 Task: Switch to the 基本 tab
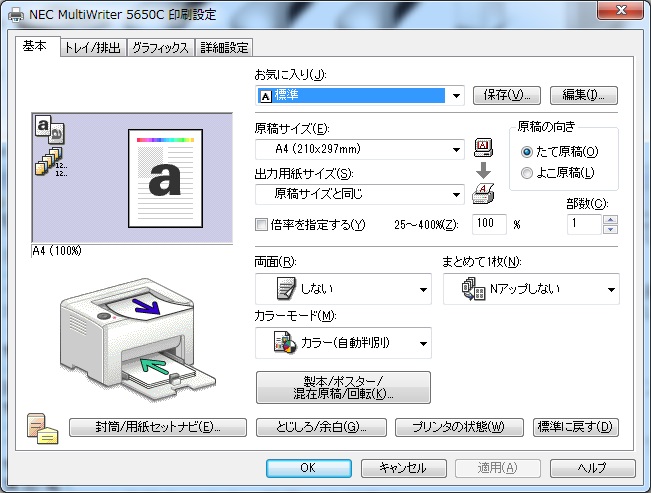pyautogui.click(x=37, y=46)
